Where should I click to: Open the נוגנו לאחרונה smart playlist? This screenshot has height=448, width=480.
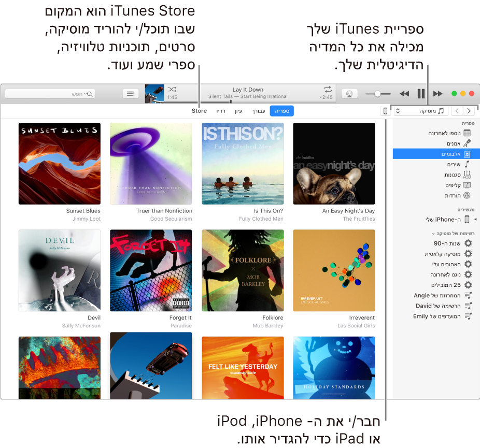tap(436, 274)
